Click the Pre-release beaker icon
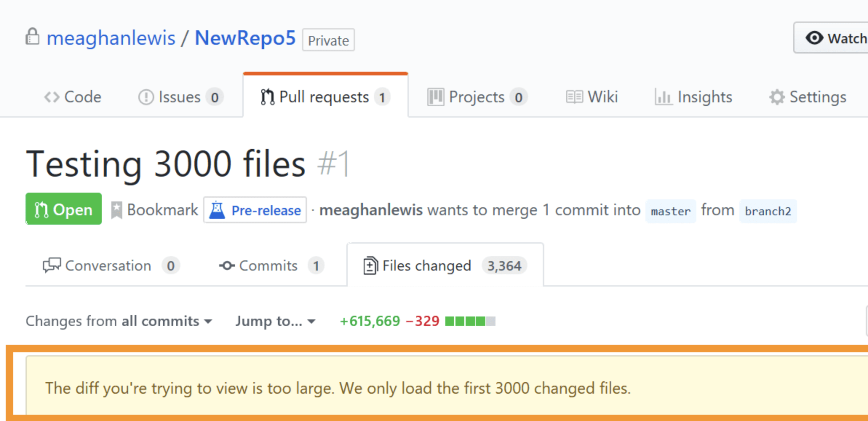Image resolution: width=868 pixels, height=421 pixels. (x=217, y=210)
